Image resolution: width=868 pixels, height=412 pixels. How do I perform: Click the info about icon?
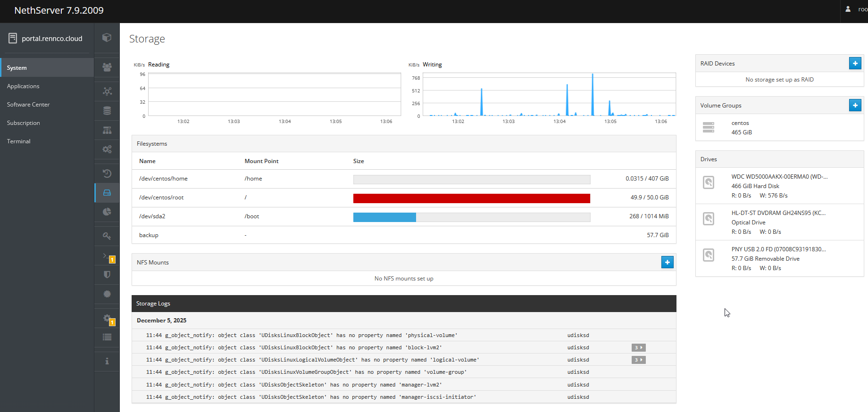pyautogui.click(x=107, y=361)
